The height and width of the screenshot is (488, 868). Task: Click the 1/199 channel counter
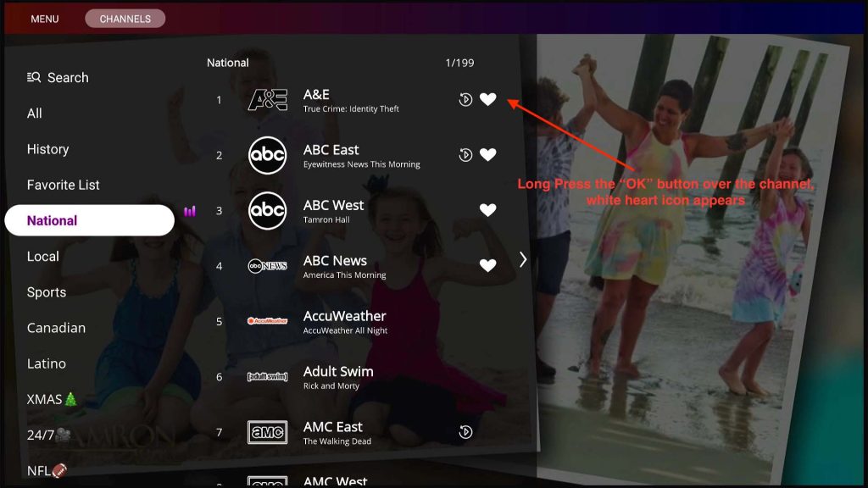(462, 62)
